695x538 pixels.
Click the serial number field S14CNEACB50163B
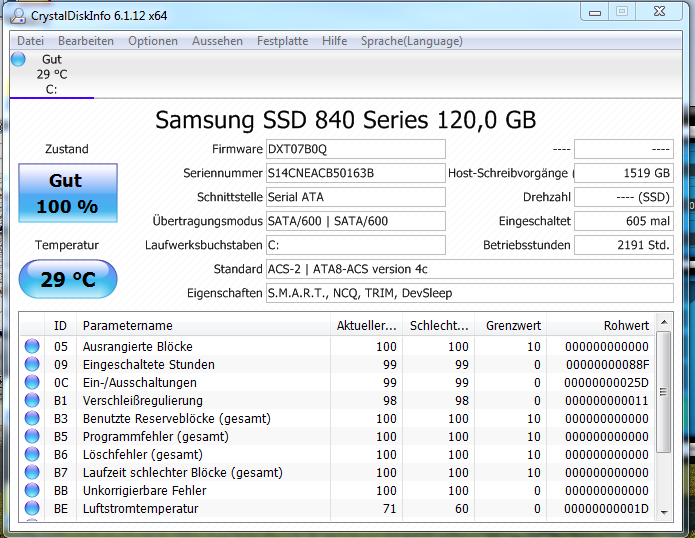pos(355,173)
